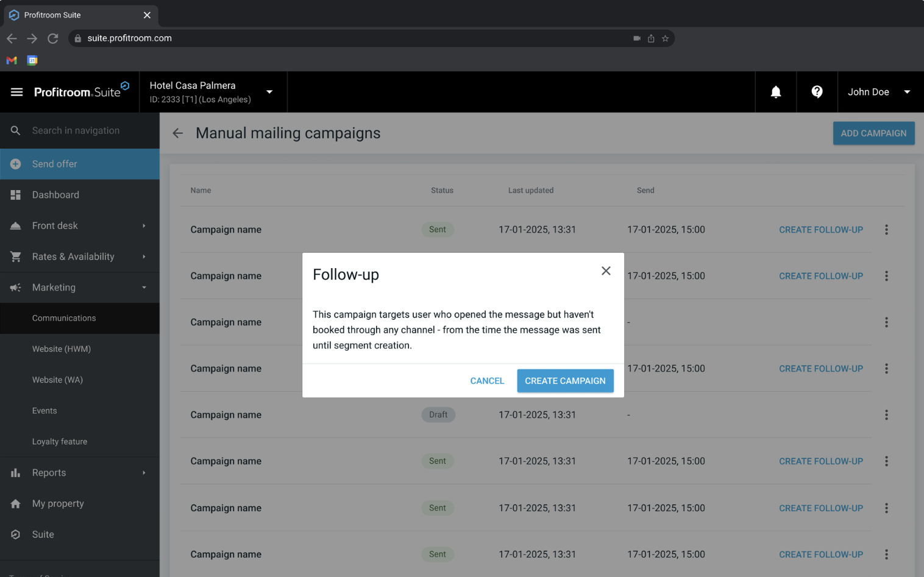
Task: Expand the Hotel Casa Palmera property dropdown
Action: [x=269, y=92]
